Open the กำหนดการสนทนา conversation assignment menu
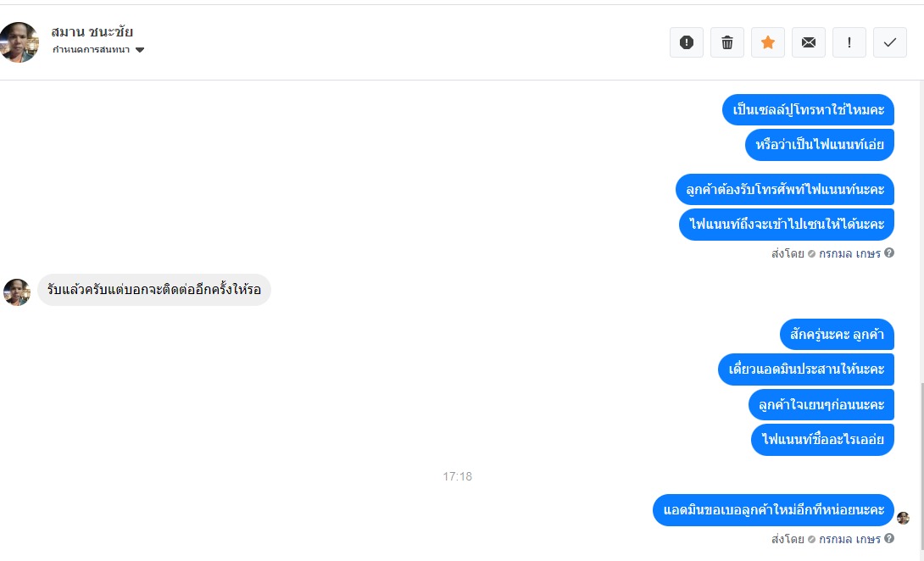Screen dimensions: 924x561 (97, 49)
